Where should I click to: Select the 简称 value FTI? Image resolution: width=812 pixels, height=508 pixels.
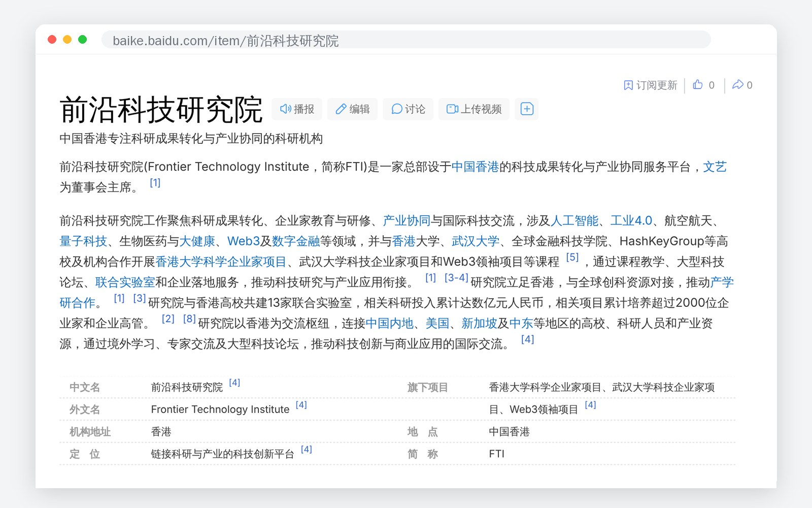[497, 454]
